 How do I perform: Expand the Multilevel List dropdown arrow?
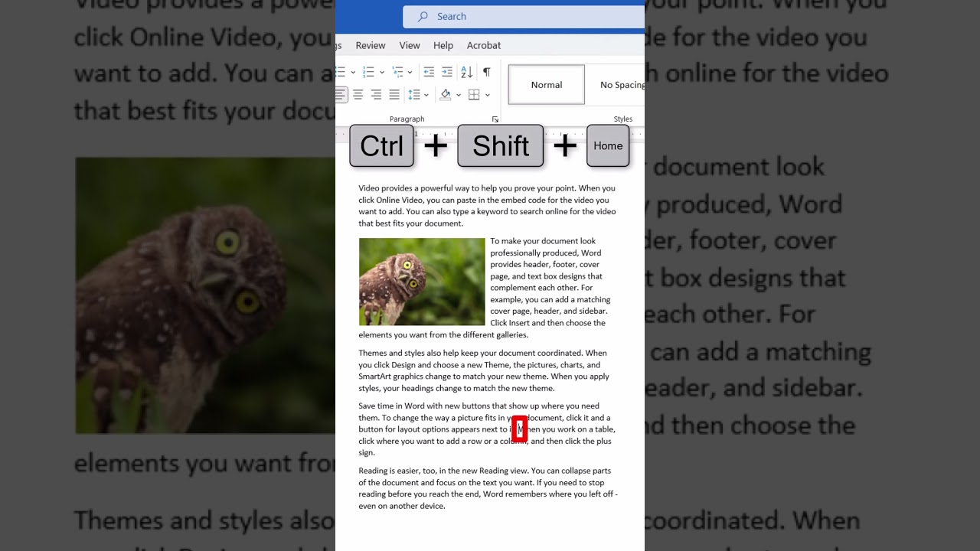click(410, 72)
